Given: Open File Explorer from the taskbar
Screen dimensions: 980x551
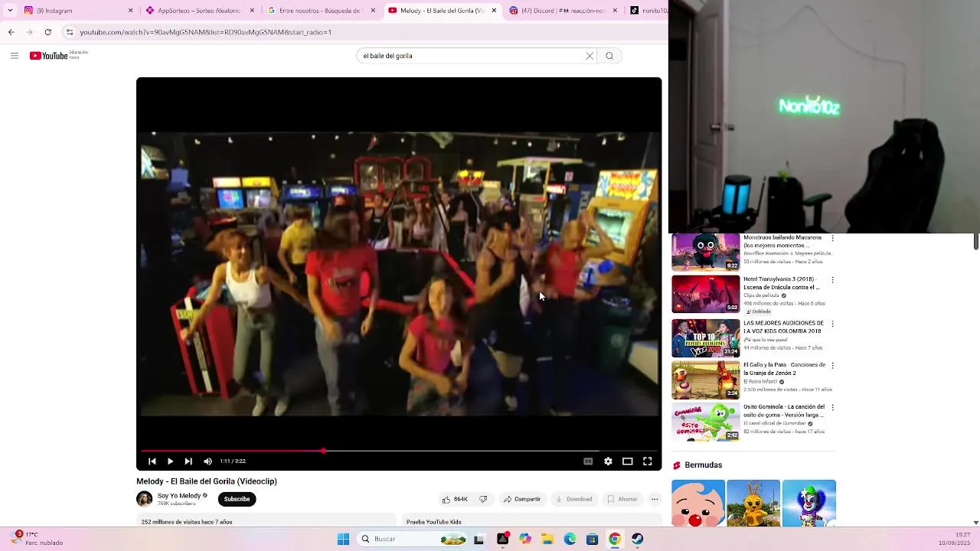Looking at the screenshot, I should [x=547, y=539].
